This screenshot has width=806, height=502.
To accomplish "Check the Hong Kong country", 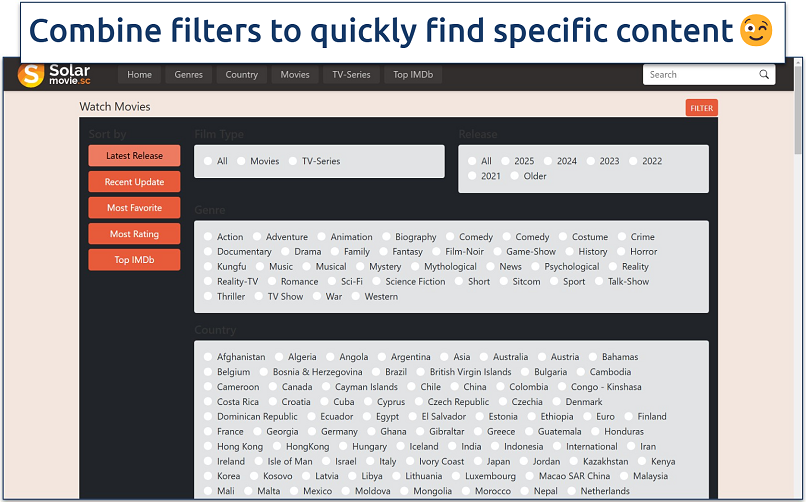I will 208,446.
